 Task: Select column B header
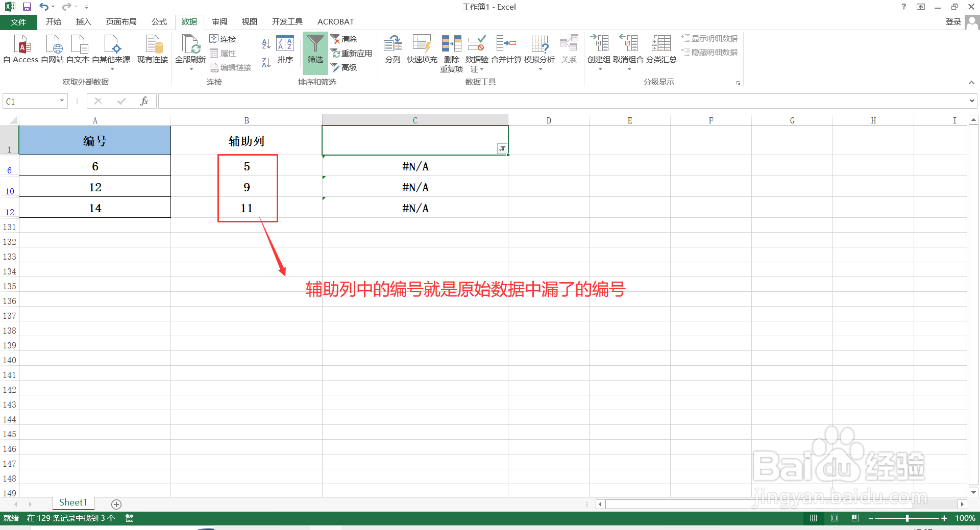click(x=247, y=120)
